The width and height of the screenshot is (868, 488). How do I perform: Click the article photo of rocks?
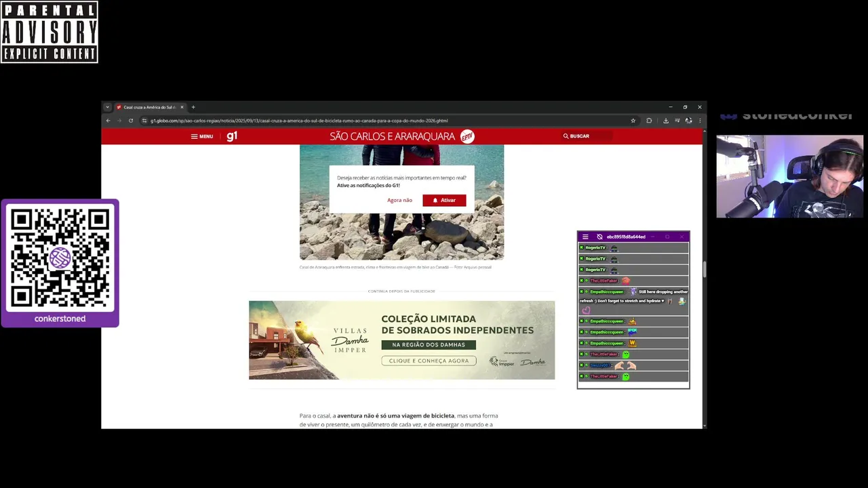pyautogui.click(x=401, y=237)
